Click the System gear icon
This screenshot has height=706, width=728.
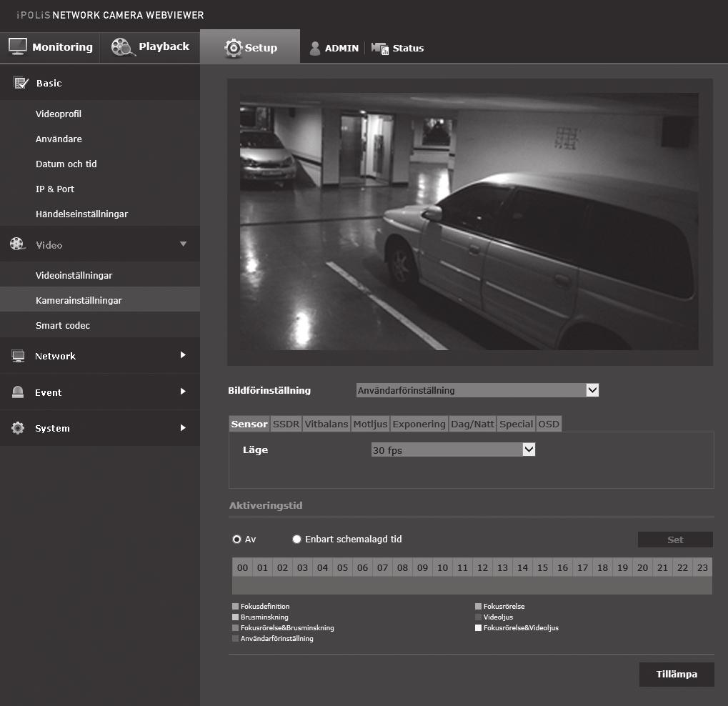18,428
